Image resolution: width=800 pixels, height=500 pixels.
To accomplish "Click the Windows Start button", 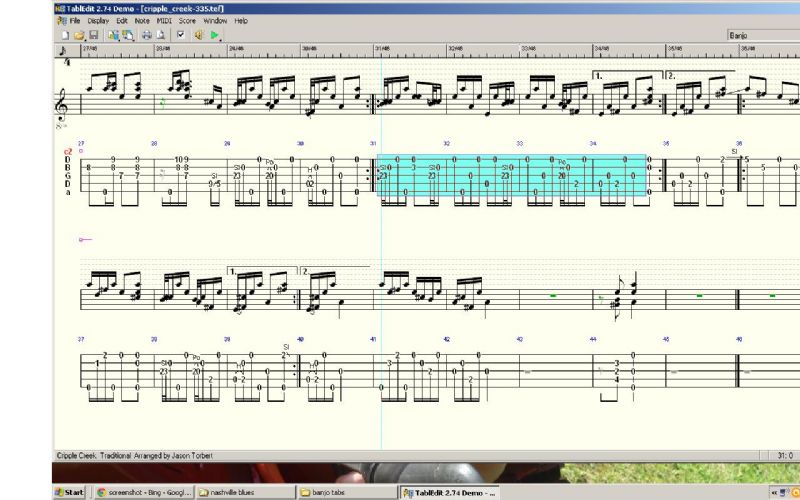I will point(70,492).
